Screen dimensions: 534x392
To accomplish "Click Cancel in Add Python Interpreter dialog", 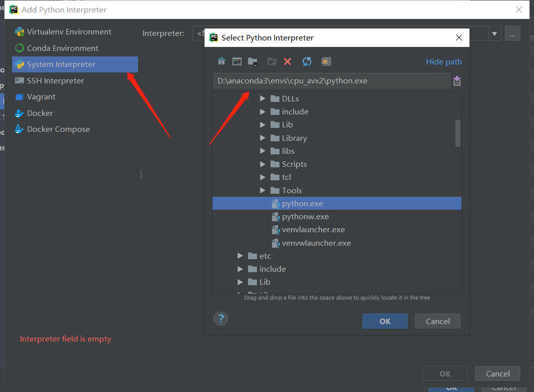I will click(x=497, y=374).
